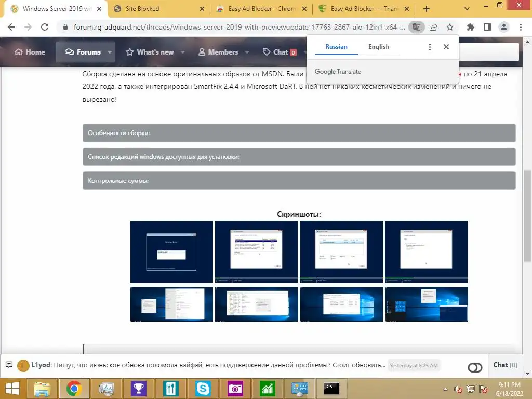Select Russian in translate popup

click(x=336, y=47)
